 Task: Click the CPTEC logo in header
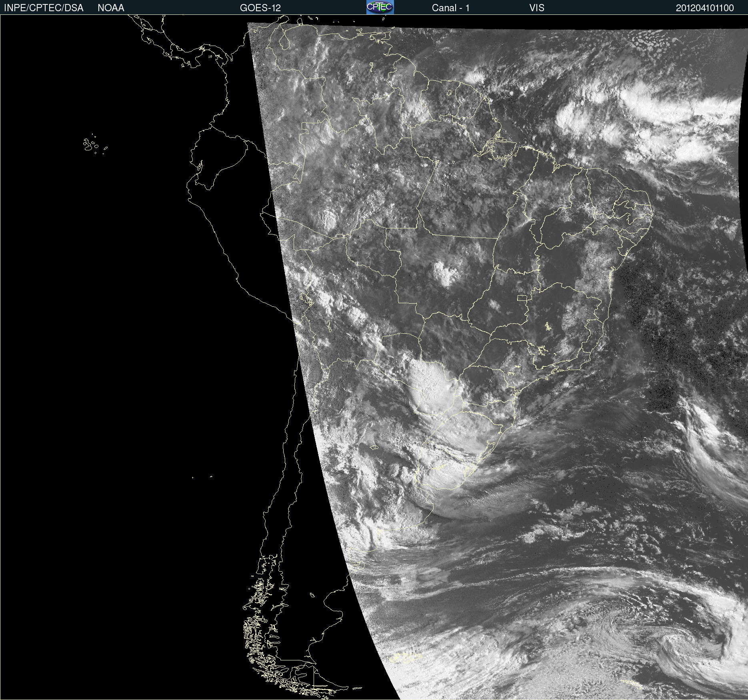pos(380,7)
